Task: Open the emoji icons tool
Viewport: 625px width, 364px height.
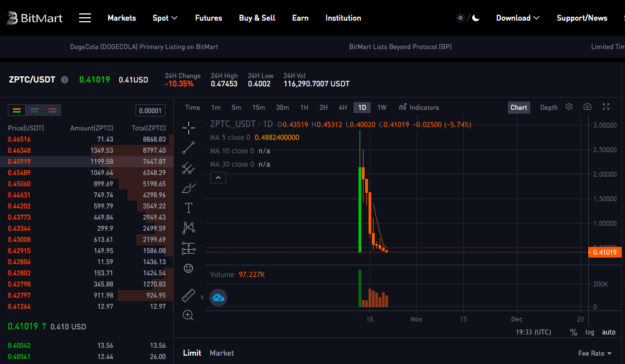Action: click(188, 268)
